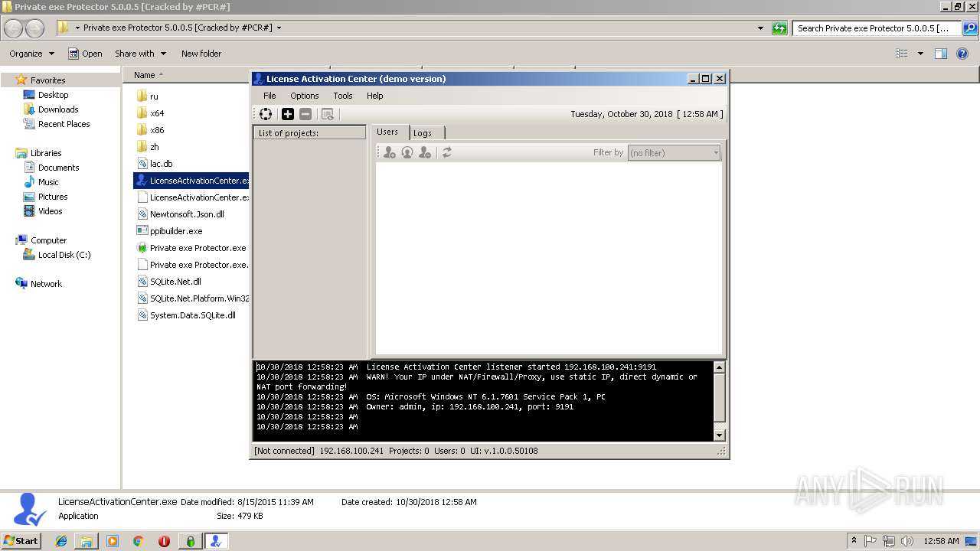Click the Explorer back button

pos(14,28)
